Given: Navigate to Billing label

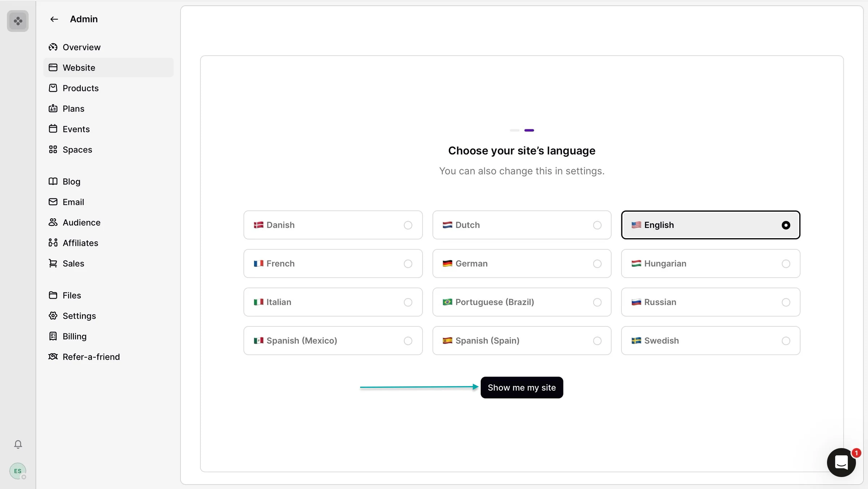Looking at the screenshot, I should (75, 336).
